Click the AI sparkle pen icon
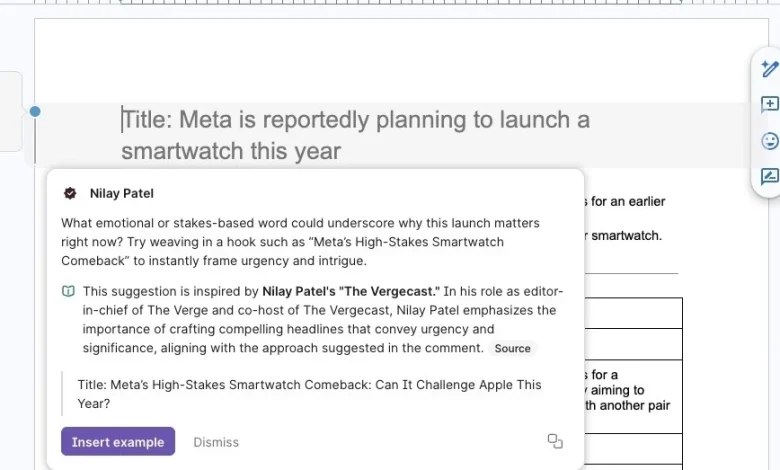780x470 pixels. pos(769,69)
